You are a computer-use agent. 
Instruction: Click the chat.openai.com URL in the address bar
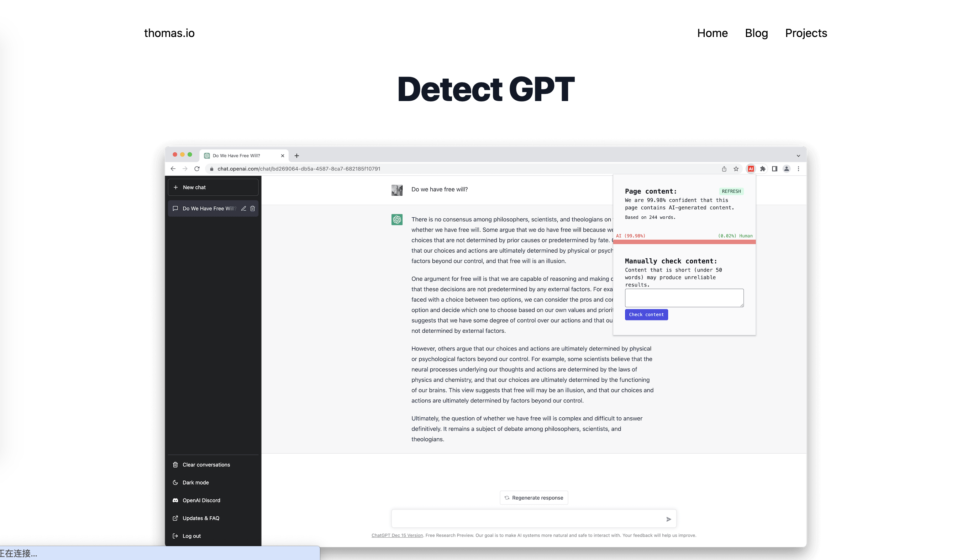[299, 168]
